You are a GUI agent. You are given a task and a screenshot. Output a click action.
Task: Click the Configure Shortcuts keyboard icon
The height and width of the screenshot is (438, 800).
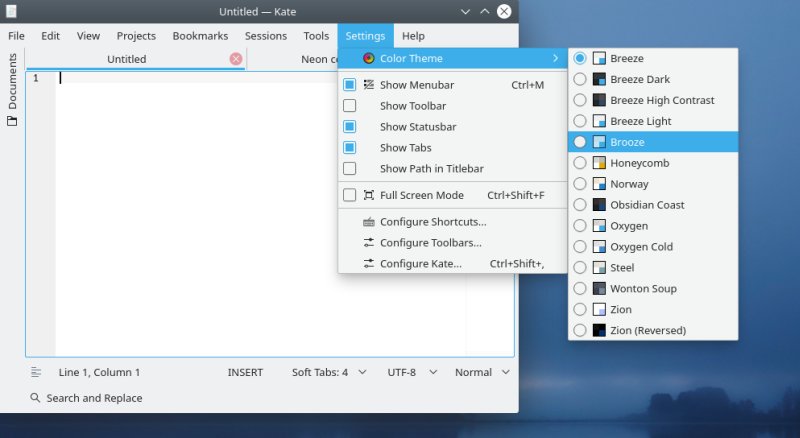pos(369,222)
